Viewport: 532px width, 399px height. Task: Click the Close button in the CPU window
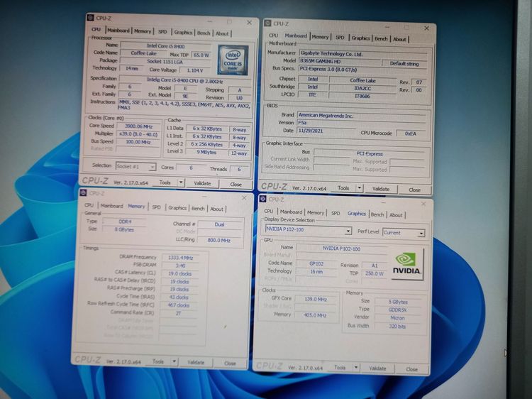point(235,184)
